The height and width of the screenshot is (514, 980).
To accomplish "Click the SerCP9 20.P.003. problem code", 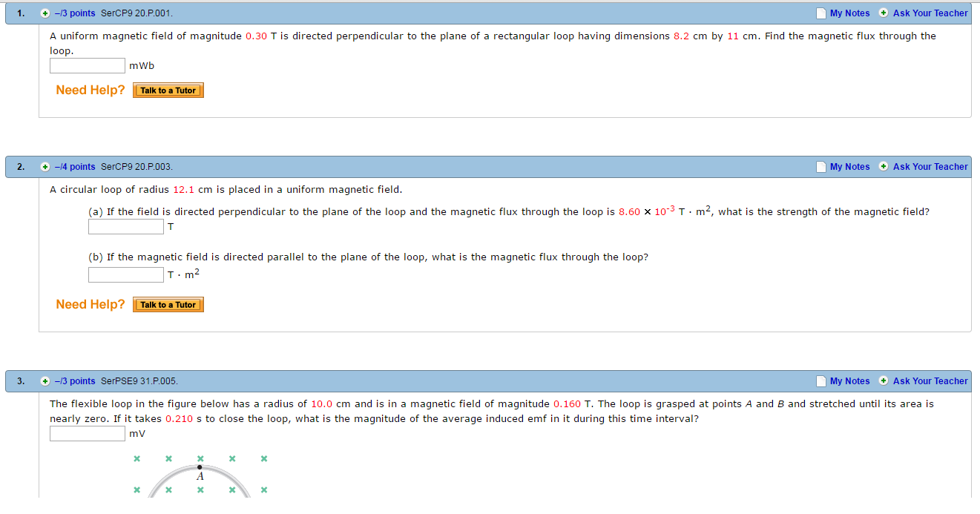I will pyautogui.click(x=137, y=167).
